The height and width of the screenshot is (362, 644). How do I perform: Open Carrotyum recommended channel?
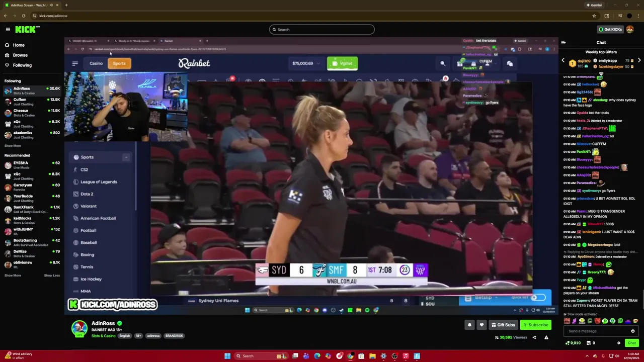tap(32, 188)
